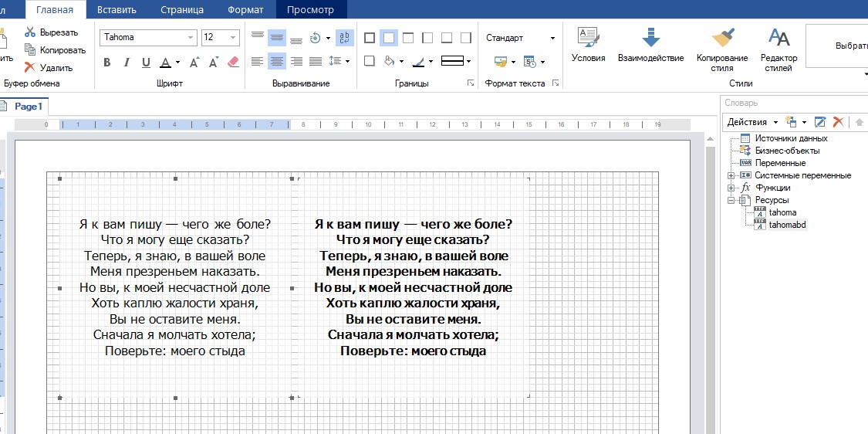Switch to the Формат ribbon tab
The image size is (868, 434).
click(x=245, y=9)
